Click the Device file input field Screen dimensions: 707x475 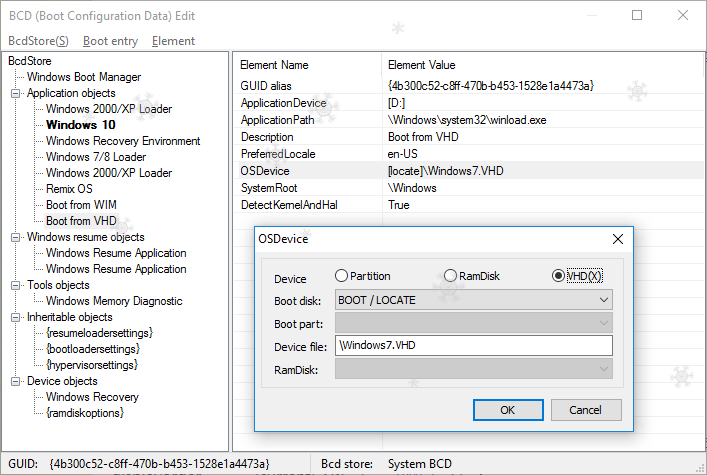473,346
